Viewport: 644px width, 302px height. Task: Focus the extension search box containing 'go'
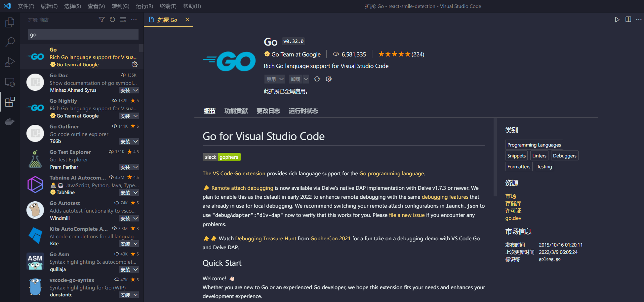coord(83,35)
